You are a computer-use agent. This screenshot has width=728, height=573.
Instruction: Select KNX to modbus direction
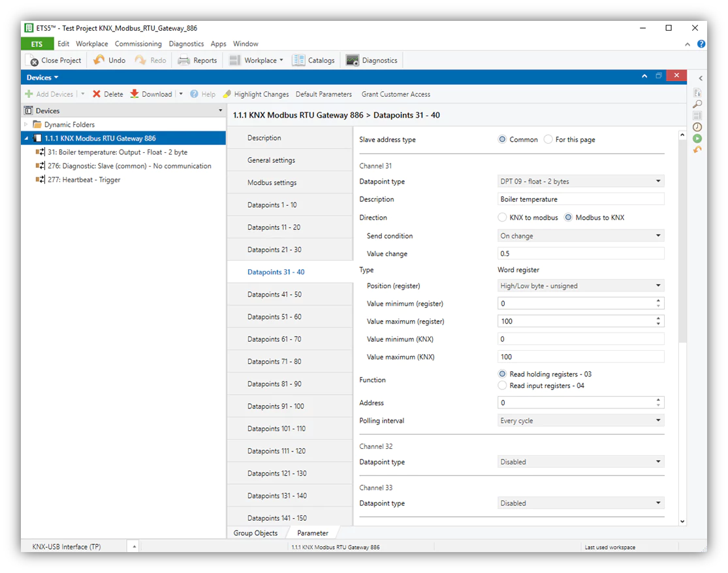coord(502,218)
